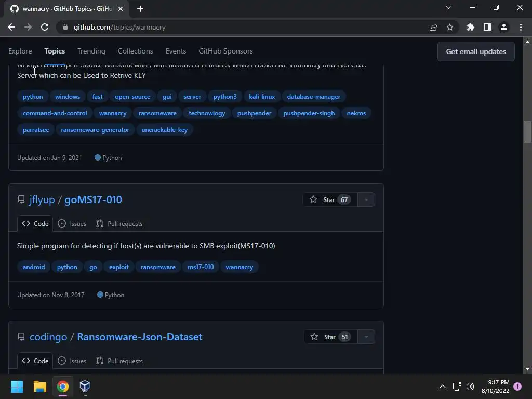532x399 pixels.
Task: Click the ms17-010 topic tag
Action: click(201, 267)
